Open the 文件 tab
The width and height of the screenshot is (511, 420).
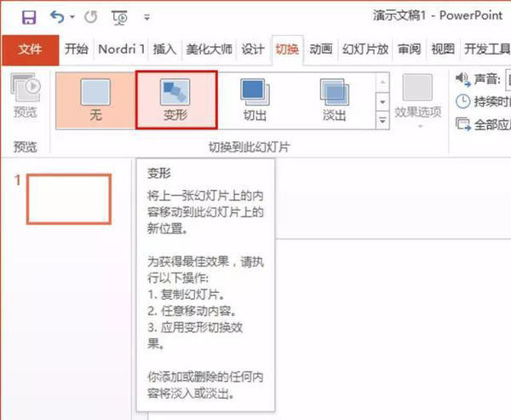pos(31,49)
